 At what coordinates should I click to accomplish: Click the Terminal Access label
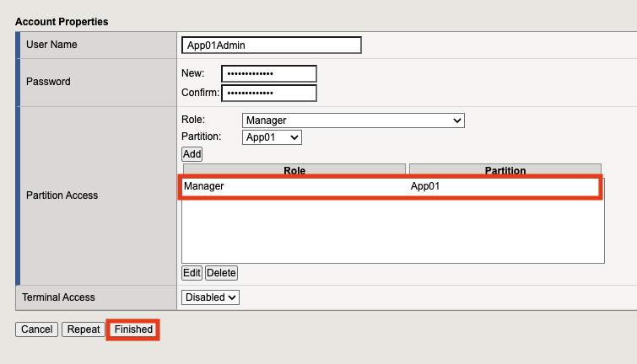tap(58, 297)
